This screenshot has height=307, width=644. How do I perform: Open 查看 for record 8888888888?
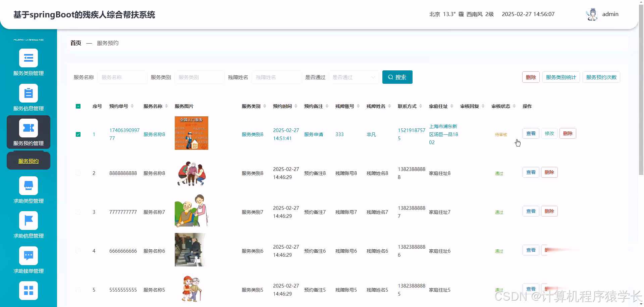(531, 172)
